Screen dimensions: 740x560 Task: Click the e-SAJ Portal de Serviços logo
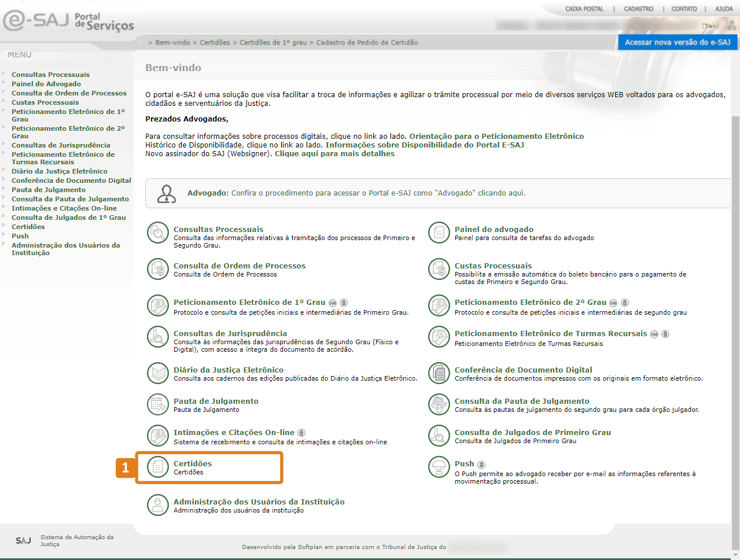[x=68, y=21]
